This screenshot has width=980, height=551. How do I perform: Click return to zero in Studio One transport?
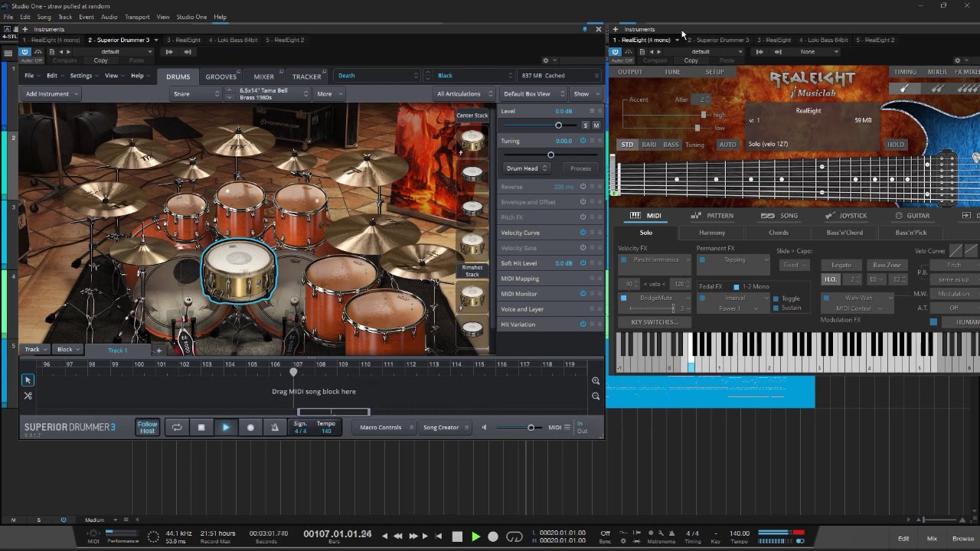(x=439, y=536)
